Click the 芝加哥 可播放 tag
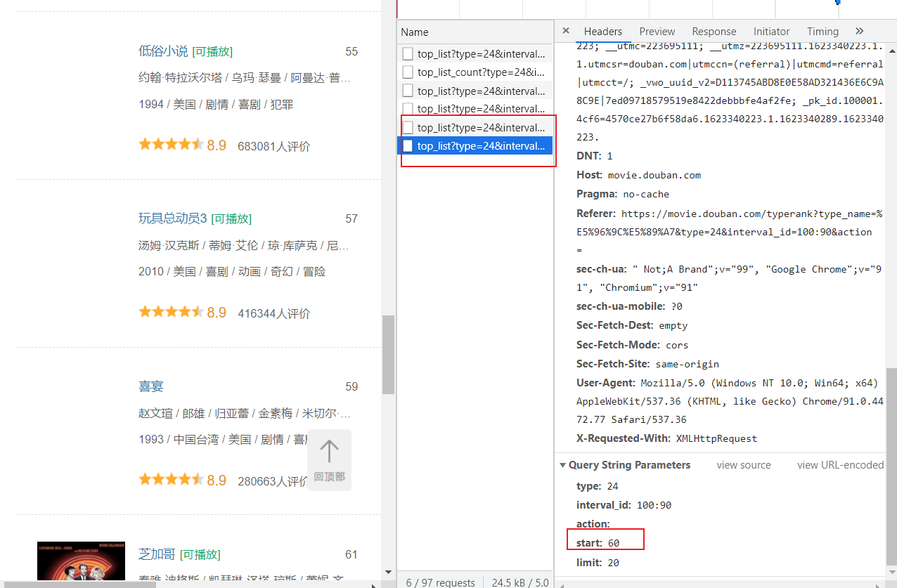The image size is (897, 588). pyautogui.click(x=200, y=555)
